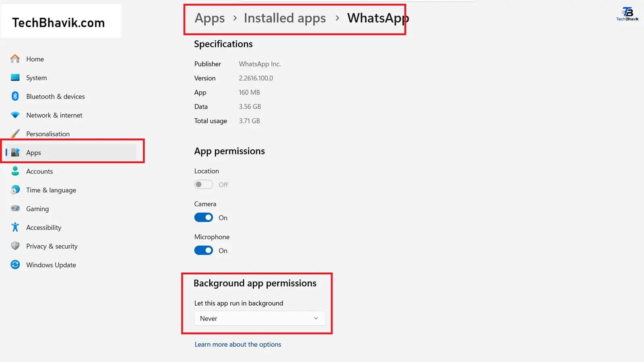Click the Home house icon
Image resolution: width=644 pixels, height=362 pixels.
coord(15,59)
